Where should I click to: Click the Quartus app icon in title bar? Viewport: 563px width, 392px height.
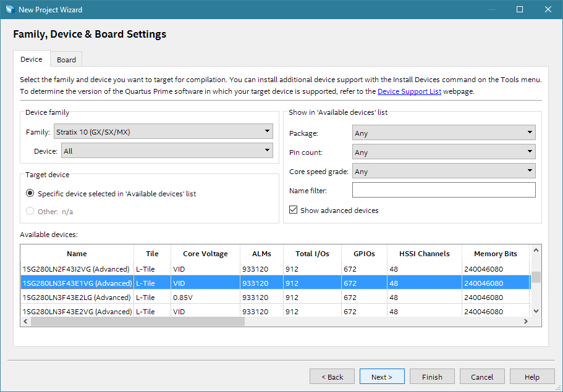[9, 9]
